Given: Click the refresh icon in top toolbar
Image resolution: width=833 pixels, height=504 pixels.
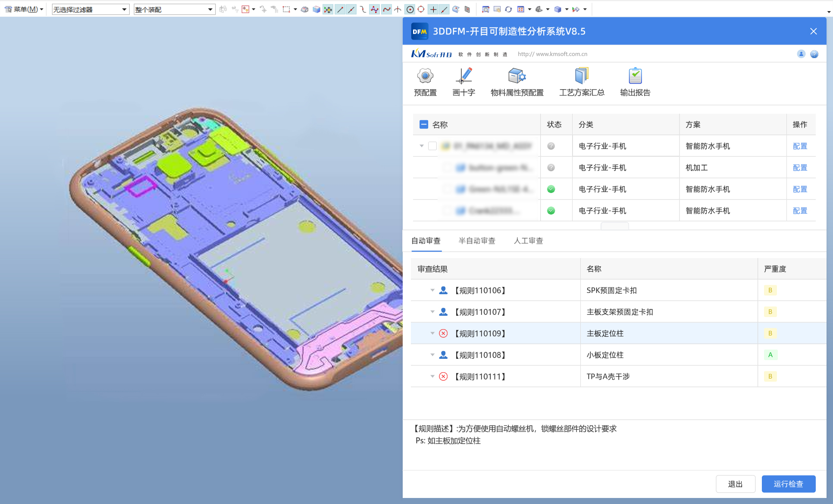Looking at the screenshot, I should pyautogui.click(x=508, y=9).
